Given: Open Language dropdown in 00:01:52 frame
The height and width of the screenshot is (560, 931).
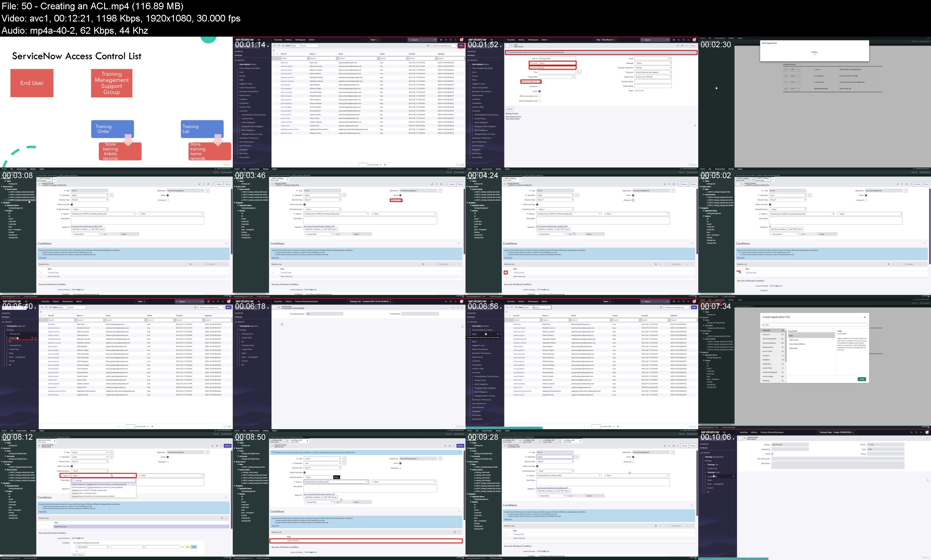Looking at the screenshot, I should pos(653,63).
